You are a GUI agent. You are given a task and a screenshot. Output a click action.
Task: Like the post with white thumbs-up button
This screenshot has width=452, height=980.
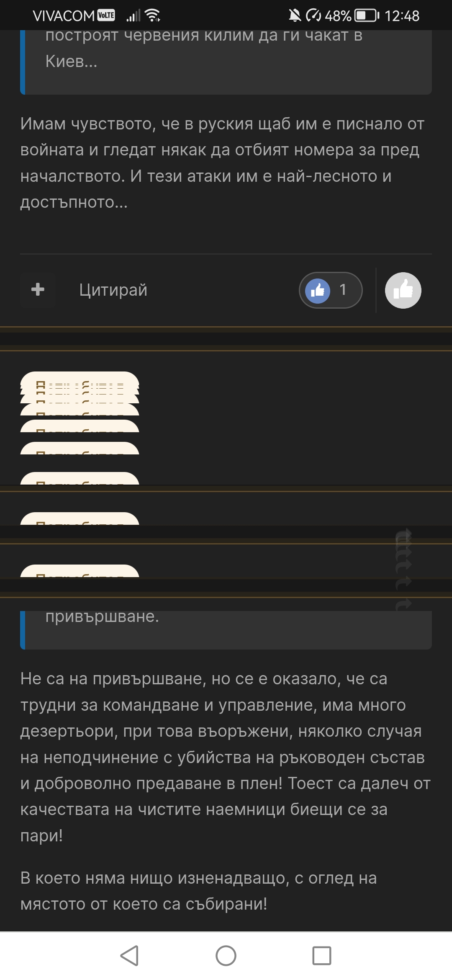[403, 290]
